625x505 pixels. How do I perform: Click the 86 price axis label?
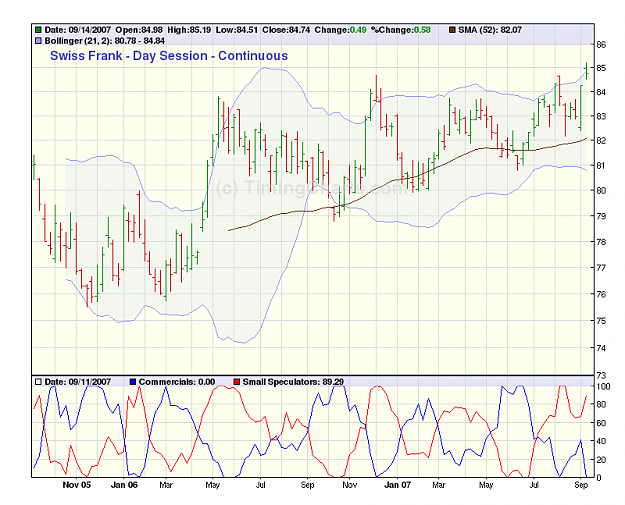point(601,45)
